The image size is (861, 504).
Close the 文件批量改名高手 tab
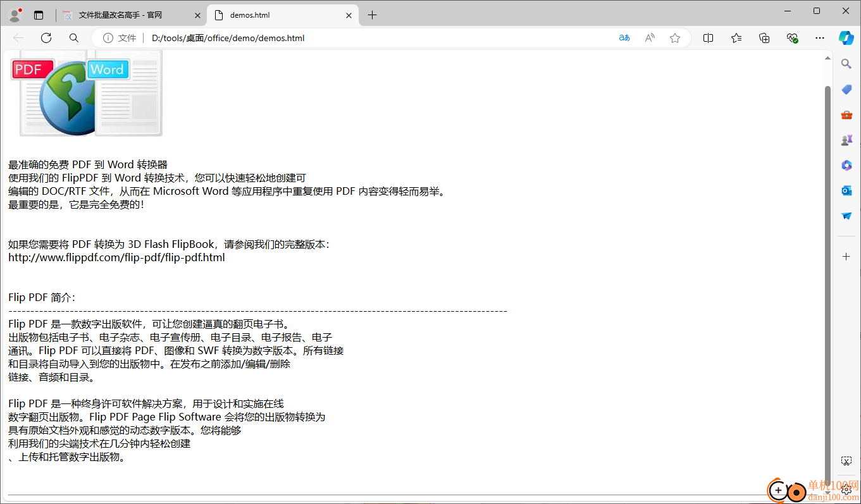pyautogui.click(x=197, y=15)
